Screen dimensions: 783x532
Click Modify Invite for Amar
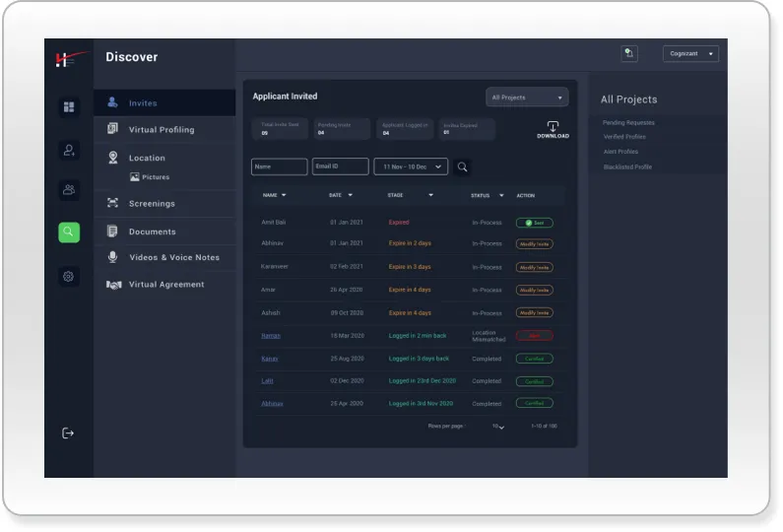tap(535, 290)
